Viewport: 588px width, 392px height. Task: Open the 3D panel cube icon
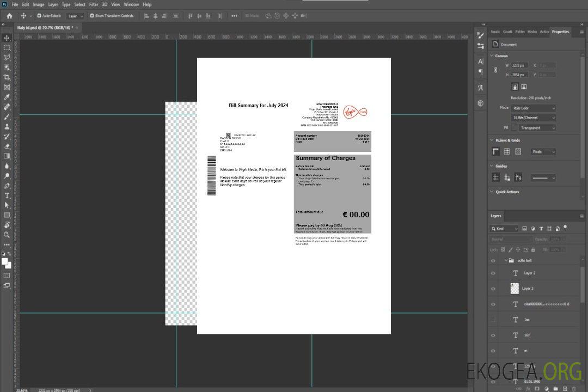pos(481,103)
